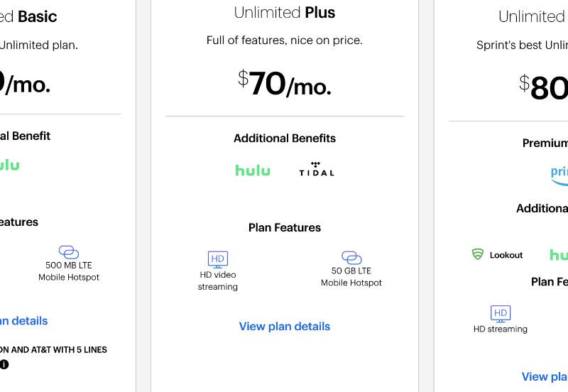Click the Unlimited Basic plan heading
The width and height of the screenshot is (568, 392).
(28, 16)
